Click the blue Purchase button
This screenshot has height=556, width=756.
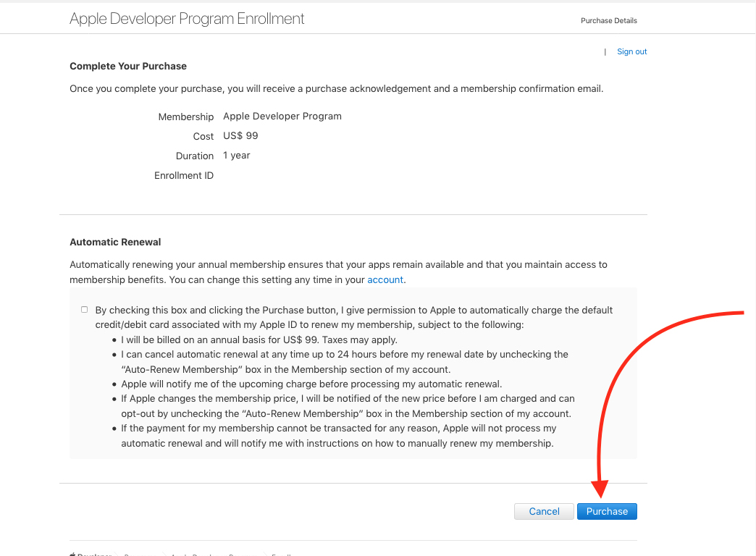click(x=607, y=511)
